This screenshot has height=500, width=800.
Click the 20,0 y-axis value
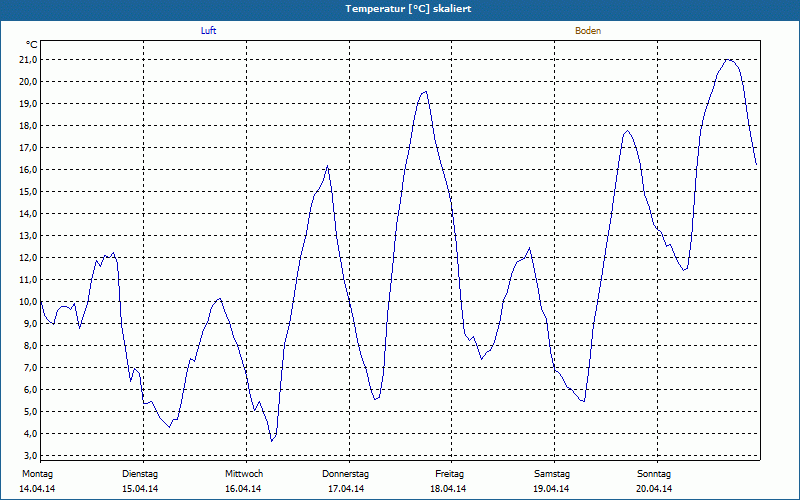[x=29, y=82]
